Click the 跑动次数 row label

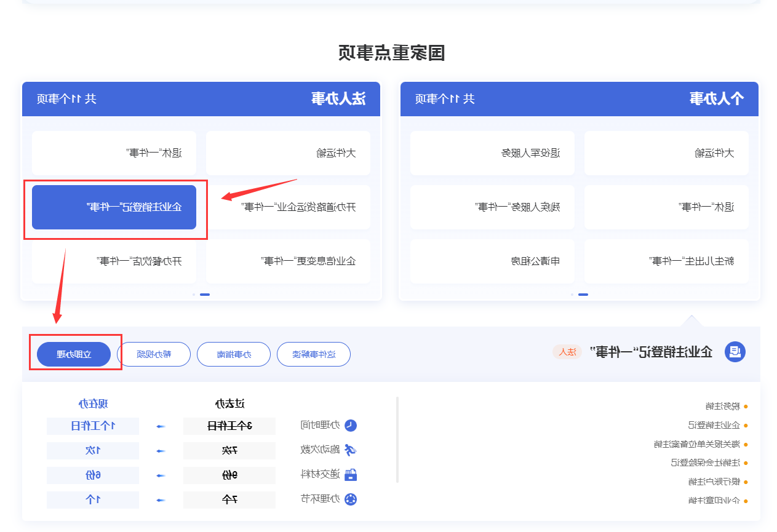[x=320, y=450]
